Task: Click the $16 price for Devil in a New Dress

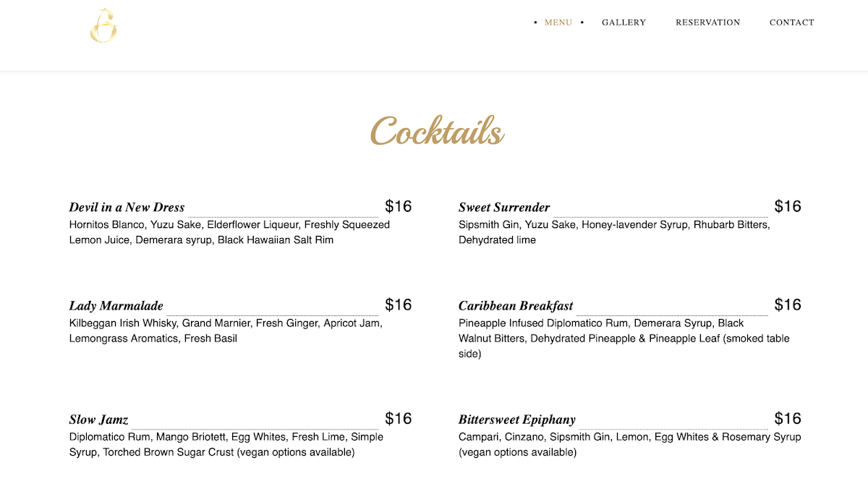Action: pos(398,206)
